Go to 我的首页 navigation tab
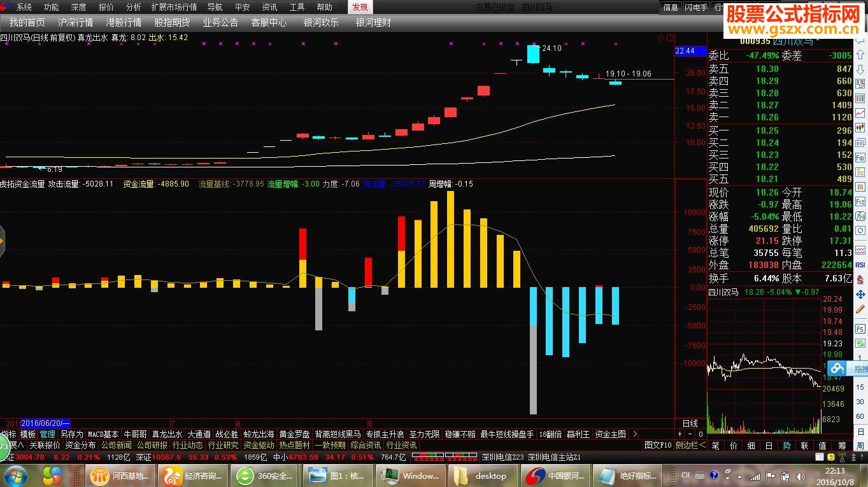 point(27,22)
